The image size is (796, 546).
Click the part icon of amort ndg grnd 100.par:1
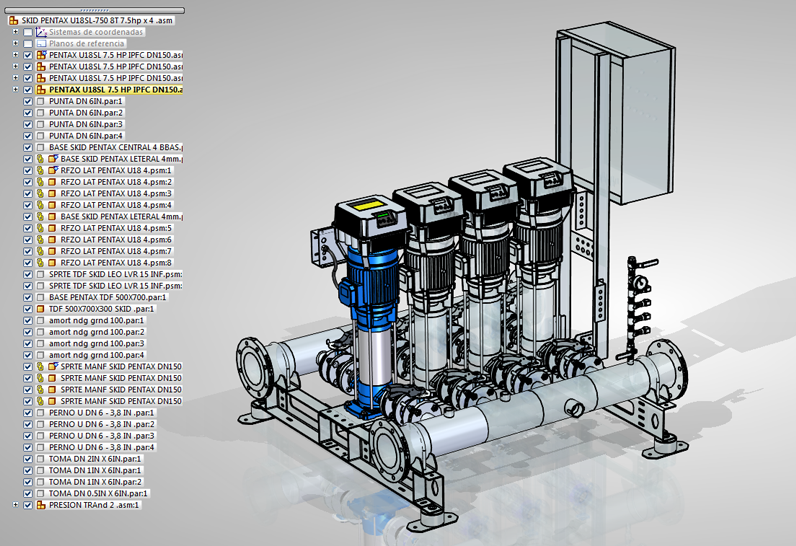[x=41, y=321]
